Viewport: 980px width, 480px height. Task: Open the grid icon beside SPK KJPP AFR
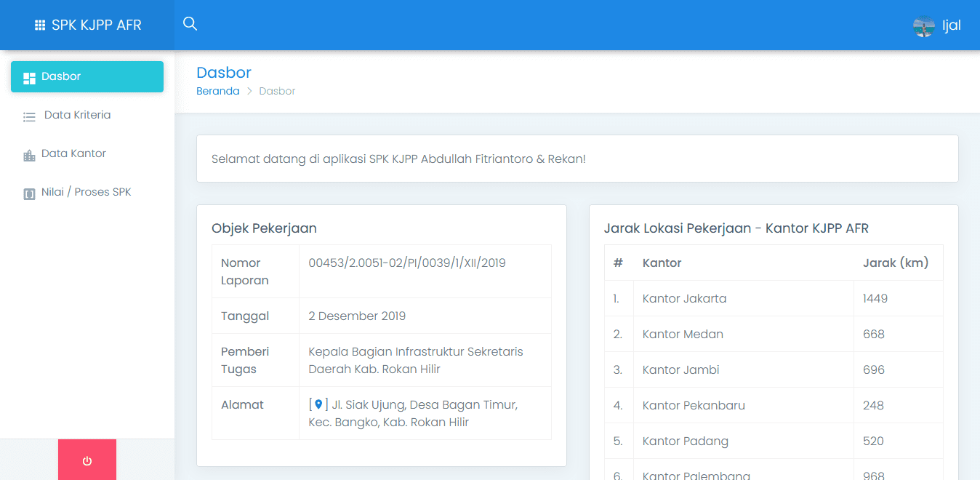coord(40,25)
